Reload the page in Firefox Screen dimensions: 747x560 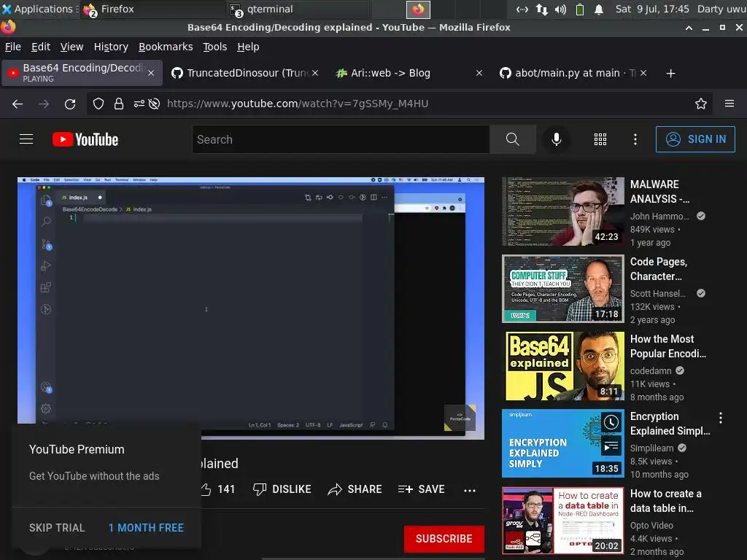[70, 104]
